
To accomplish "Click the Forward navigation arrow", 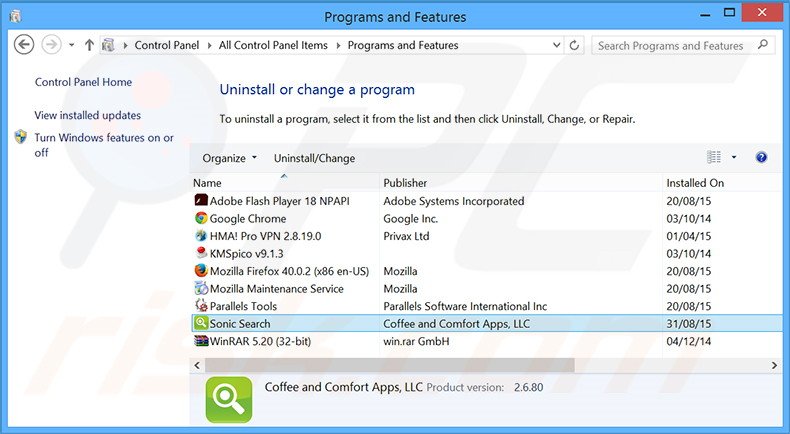I will click(51, 45).
